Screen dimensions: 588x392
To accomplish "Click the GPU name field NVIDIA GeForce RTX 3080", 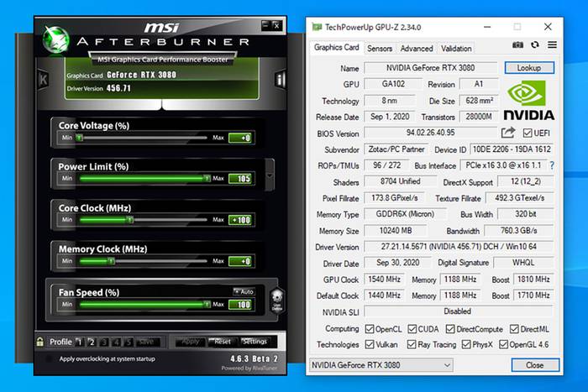I will coord(430,68).
